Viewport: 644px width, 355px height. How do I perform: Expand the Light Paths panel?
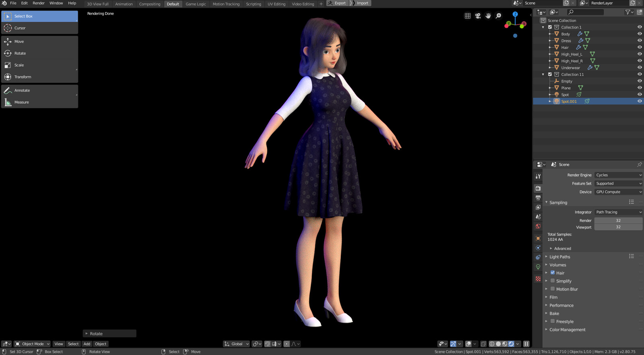(x=560, y=257)
